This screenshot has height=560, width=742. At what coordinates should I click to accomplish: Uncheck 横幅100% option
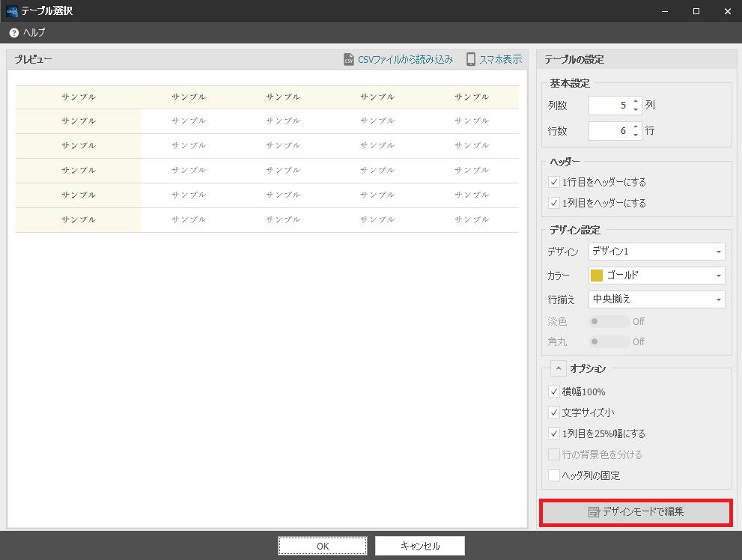click(553, 392)
